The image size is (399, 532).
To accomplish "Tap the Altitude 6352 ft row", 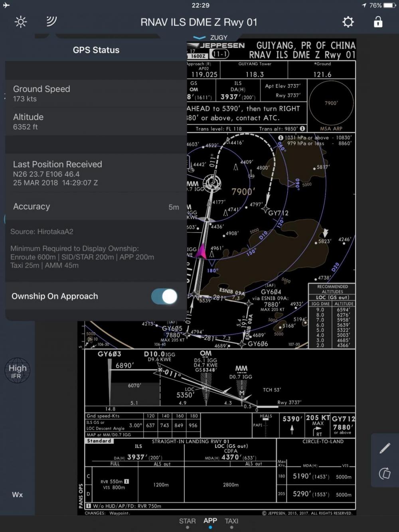I will [96, 122].
